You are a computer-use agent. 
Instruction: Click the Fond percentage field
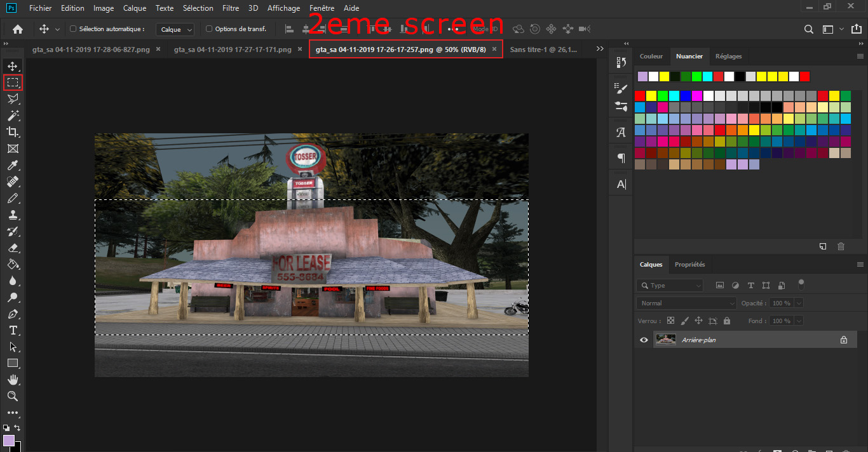(780, 321)
